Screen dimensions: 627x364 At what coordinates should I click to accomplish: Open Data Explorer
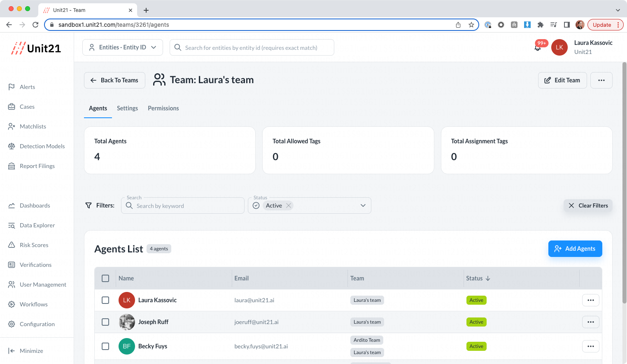coord(32,225)
